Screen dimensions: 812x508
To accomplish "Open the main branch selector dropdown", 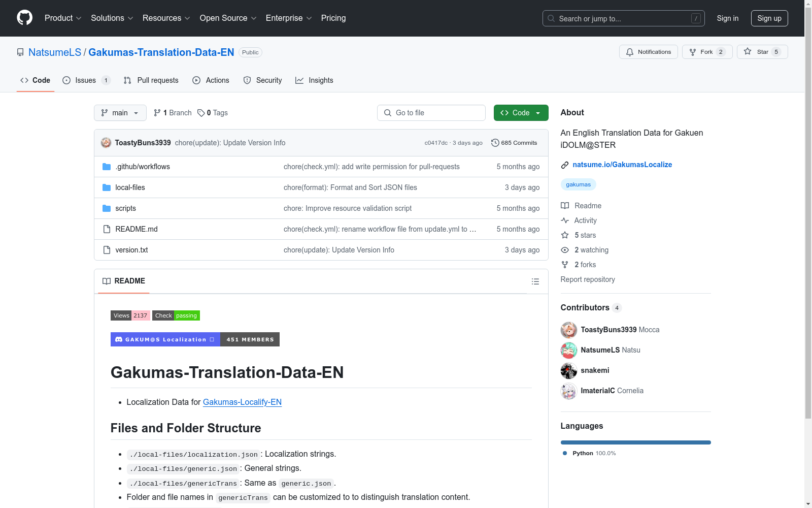I will pyautogui.click(x=120, y=113).
